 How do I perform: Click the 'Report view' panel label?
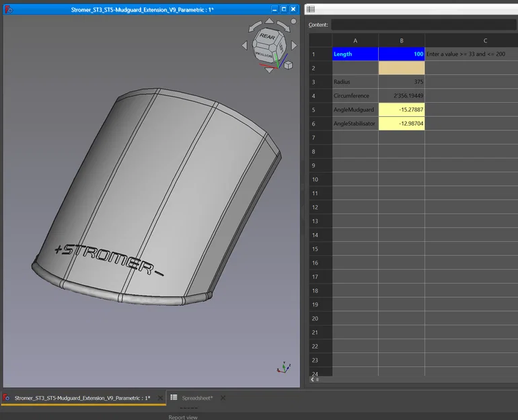183,417
